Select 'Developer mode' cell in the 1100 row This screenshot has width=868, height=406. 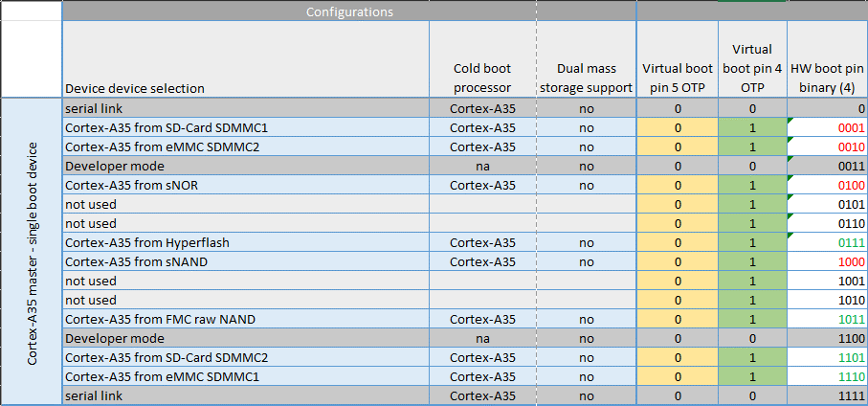pos(246,338)
